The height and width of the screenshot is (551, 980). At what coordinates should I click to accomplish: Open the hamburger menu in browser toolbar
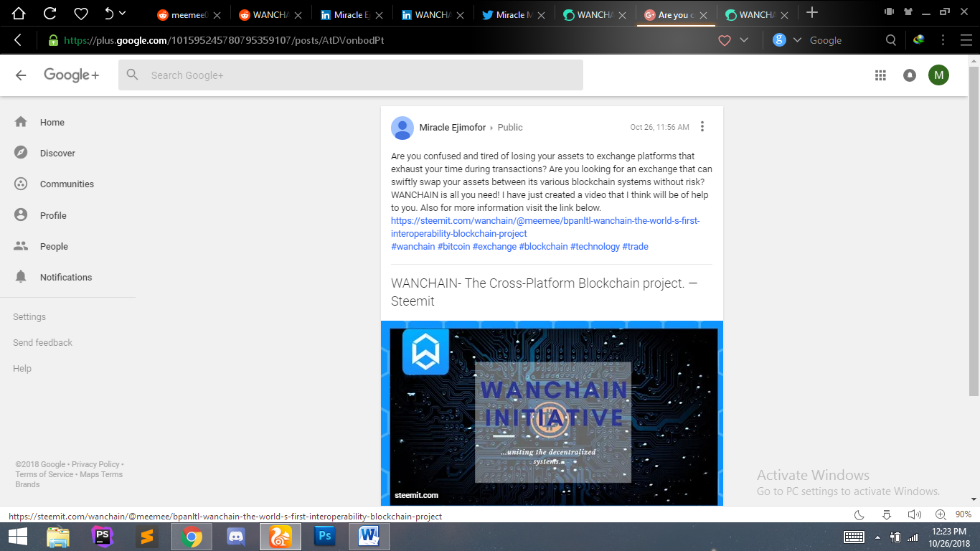(x=966, y=40)
